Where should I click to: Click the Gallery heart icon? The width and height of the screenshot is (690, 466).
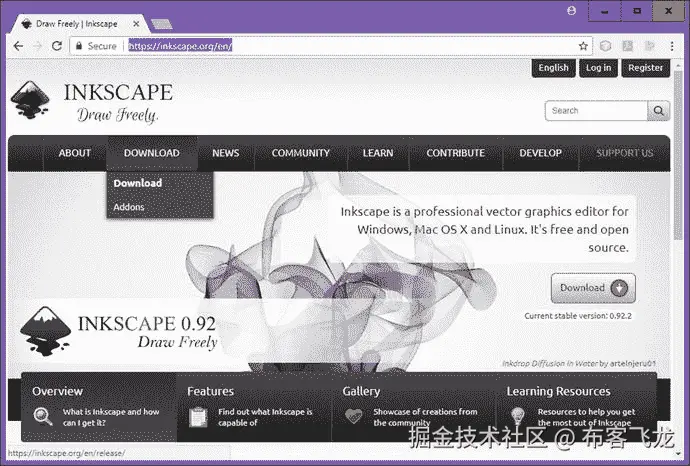[x=353, y=415]
